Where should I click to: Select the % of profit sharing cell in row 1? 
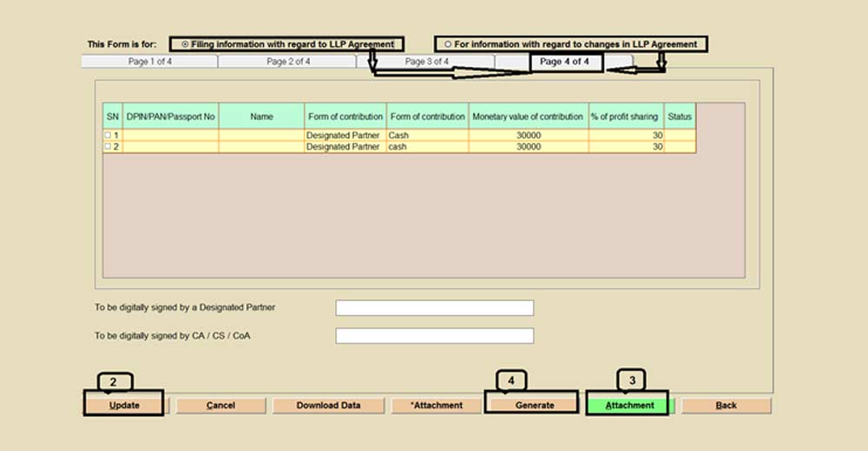(626, 136)
